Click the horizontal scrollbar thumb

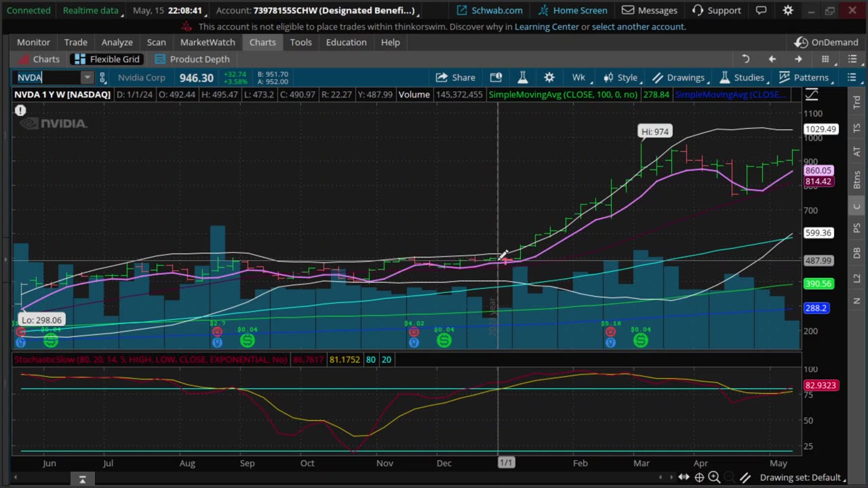click(x=82, y=479)
